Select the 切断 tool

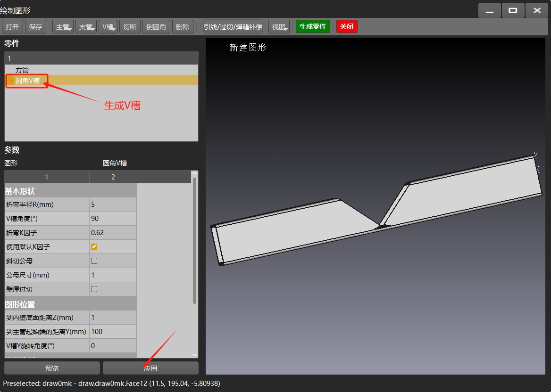130,27
